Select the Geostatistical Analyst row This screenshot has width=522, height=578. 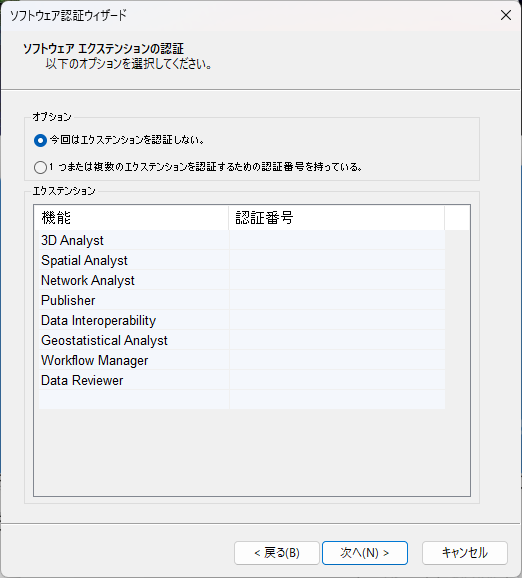point(241,340)
